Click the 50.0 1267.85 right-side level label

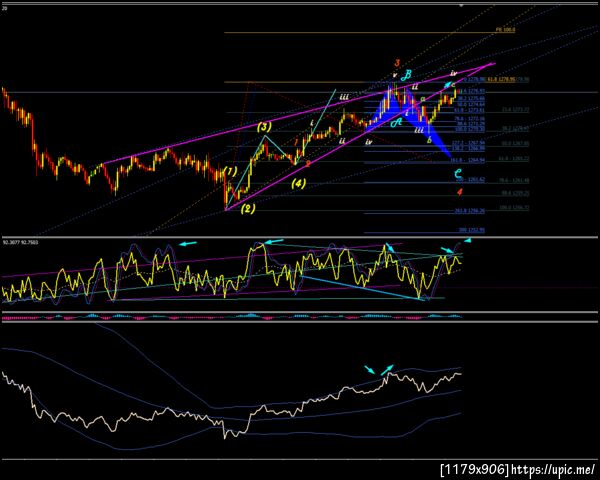pos(515,144)
